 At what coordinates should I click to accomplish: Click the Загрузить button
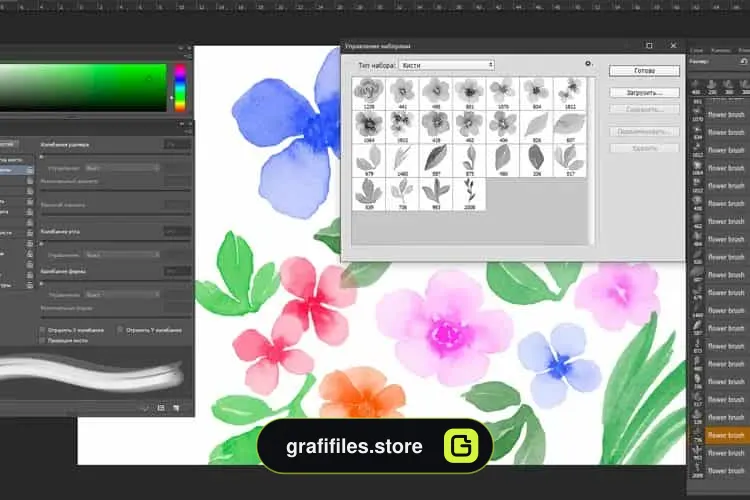click(x=644, y=93)
